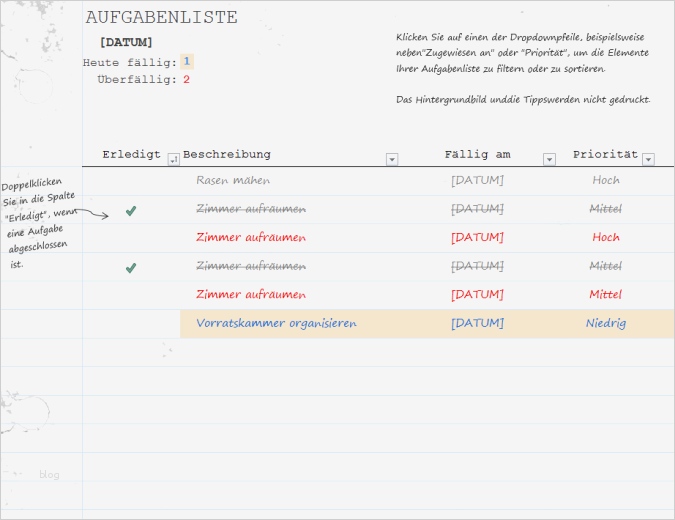The image size is (675, 520).
Task: Open the Erledigt column filter dropdown
Action: 173,159
